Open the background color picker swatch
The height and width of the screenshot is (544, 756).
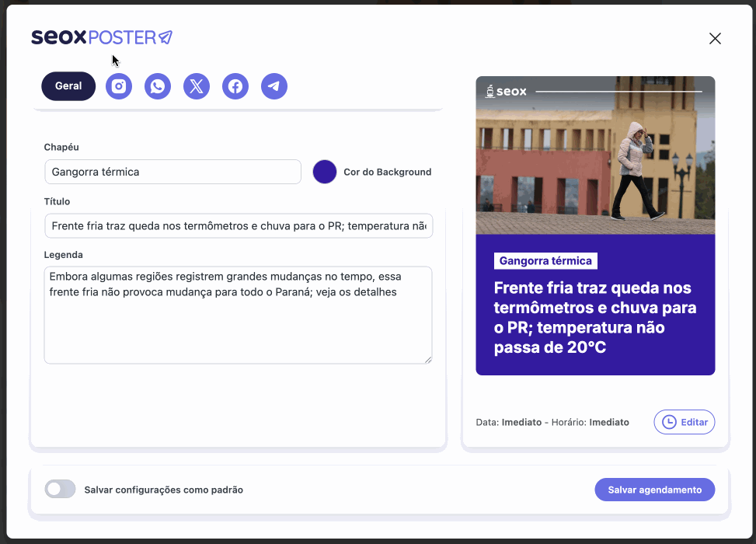pos(324,172)
